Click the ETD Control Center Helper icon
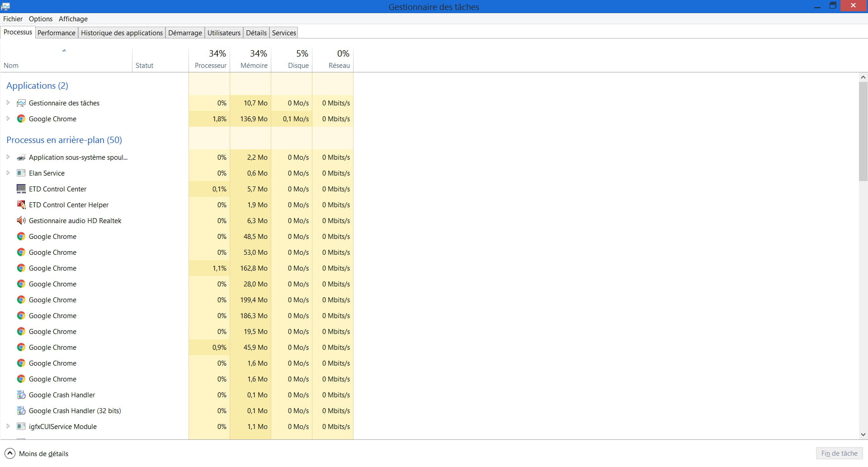 21,205
